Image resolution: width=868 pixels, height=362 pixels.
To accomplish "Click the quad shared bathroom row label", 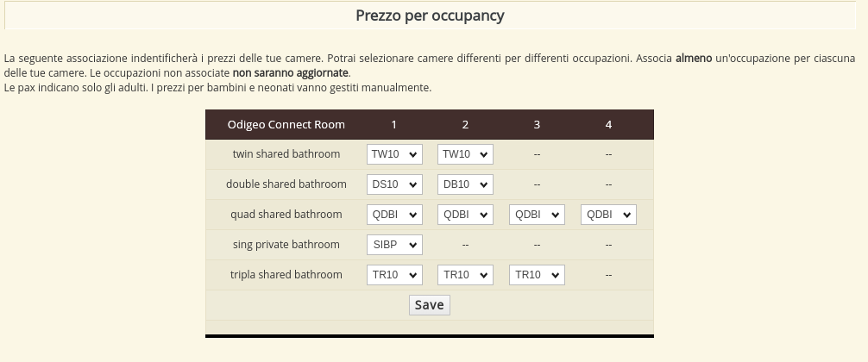I will click(286, 215).
